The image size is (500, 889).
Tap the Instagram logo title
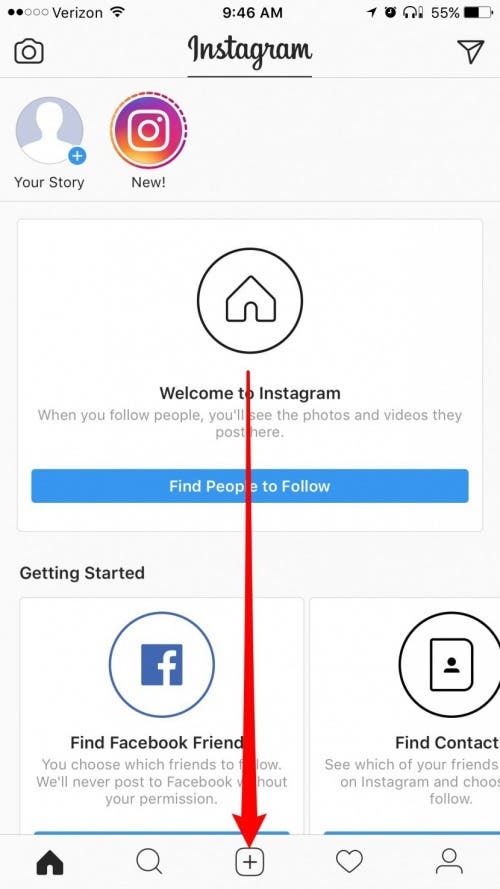click(x=250, y=51)
